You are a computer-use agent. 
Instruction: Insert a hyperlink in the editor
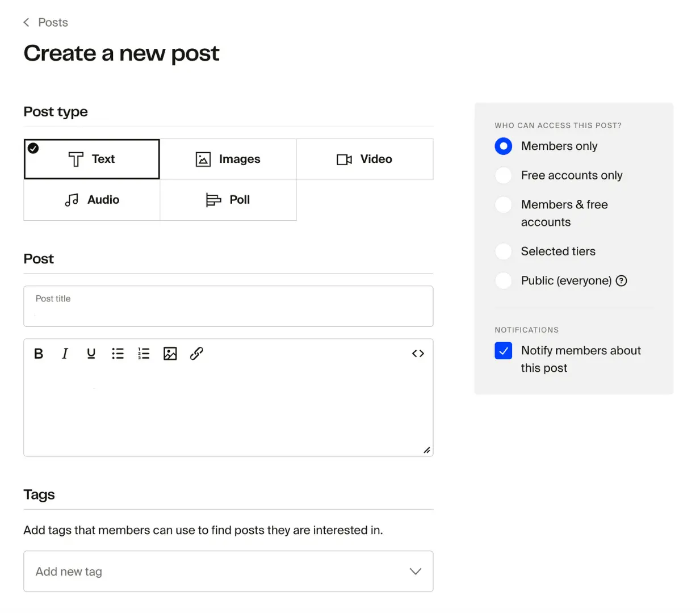[196, 353]
